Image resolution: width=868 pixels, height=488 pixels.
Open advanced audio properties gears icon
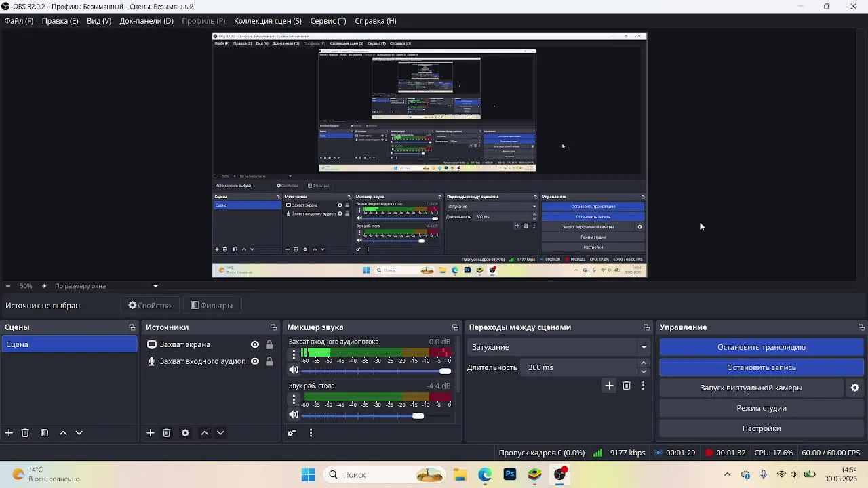(292, 433)
